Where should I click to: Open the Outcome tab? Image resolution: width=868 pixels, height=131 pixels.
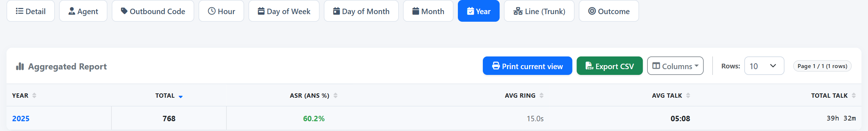pyautogui.click(x=609, y=11)
